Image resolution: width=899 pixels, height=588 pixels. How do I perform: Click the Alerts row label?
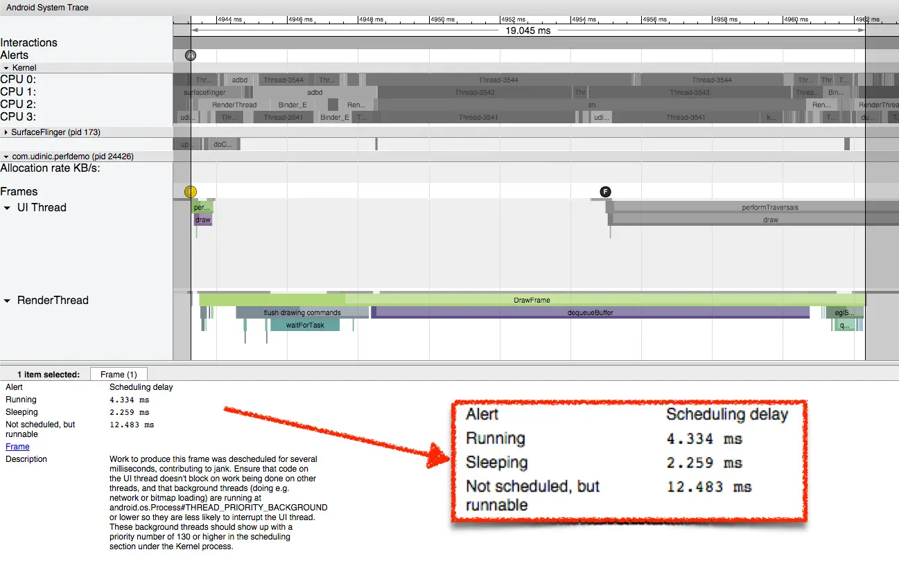pyautogui.click(x=15, y=55)
